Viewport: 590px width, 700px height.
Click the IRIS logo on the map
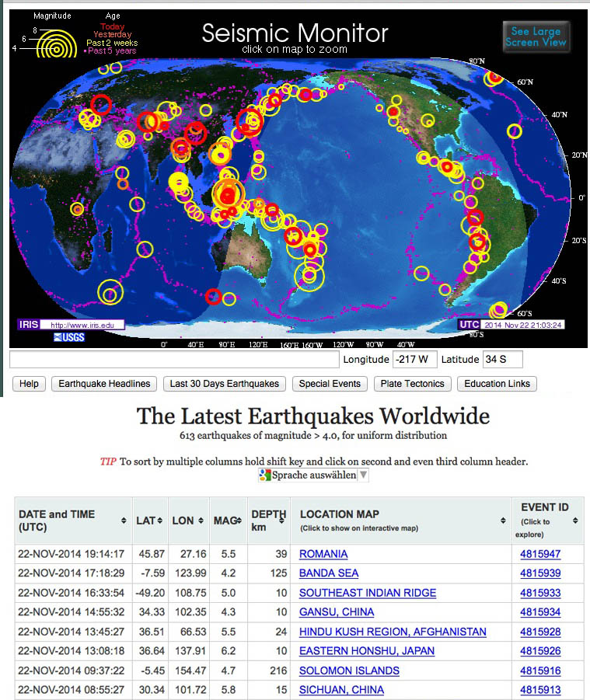pos(29,325)
